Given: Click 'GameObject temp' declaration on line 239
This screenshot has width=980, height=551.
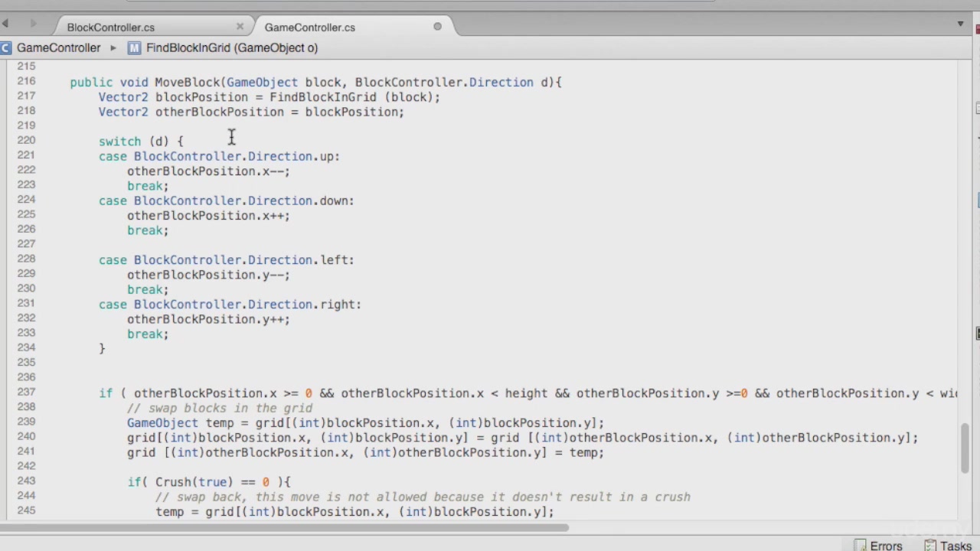Looking at the screenshot, I should click(181, 422).
